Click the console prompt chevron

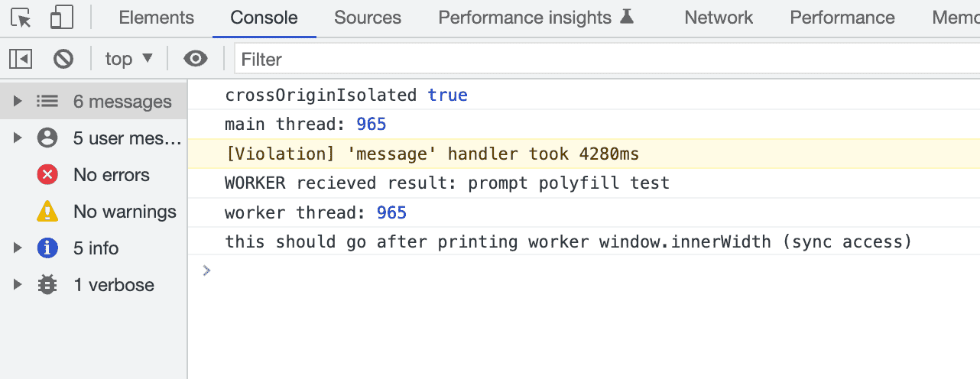[206, 270]
